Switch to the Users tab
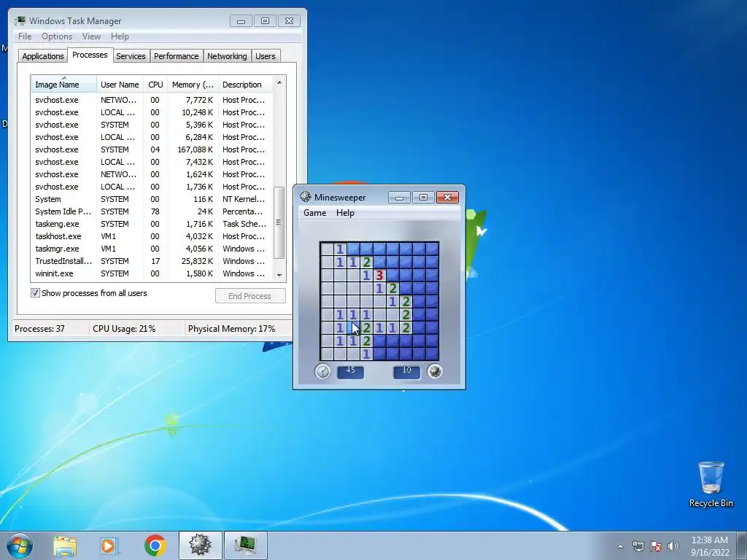The width and height of the screenshot is (747, 560). [265, 56]
